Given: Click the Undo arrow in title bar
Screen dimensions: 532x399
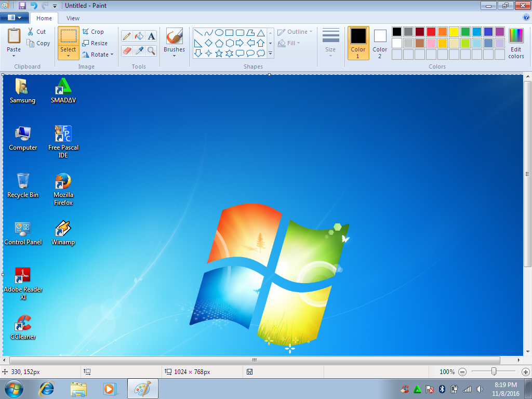Looking at the screenshot, I should (34, 5).
